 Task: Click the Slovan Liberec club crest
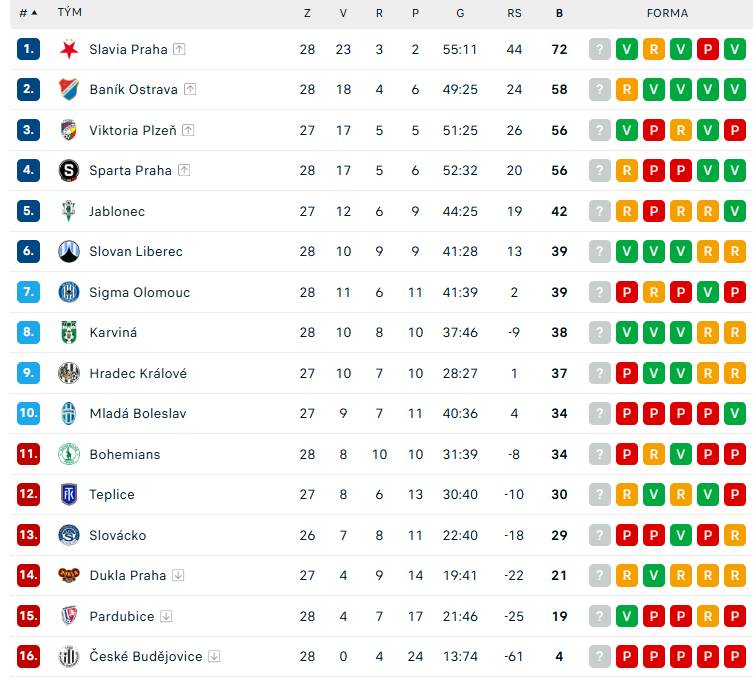click(69, 251)
